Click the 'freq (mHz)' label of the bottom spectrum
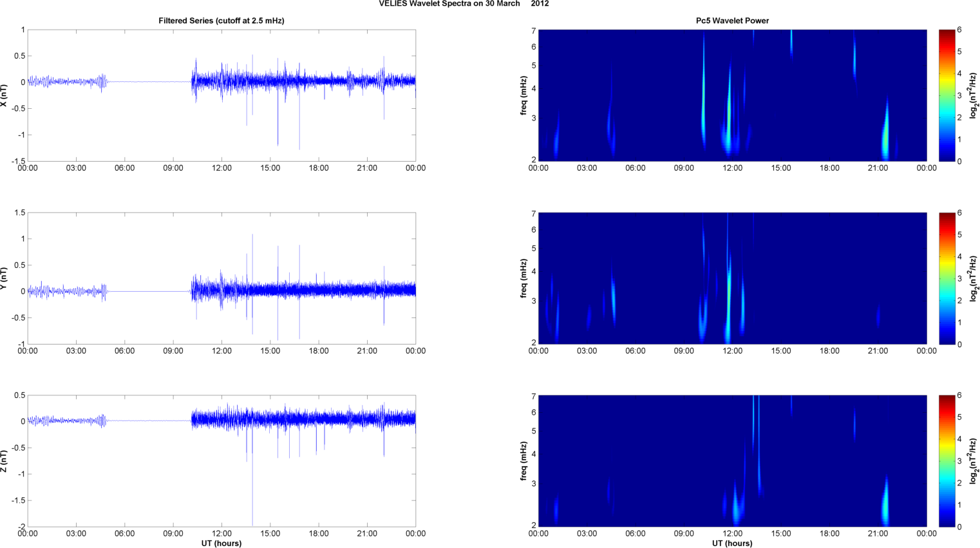The width and height of the screenshot is (980, 548). (x=524, y=461)
